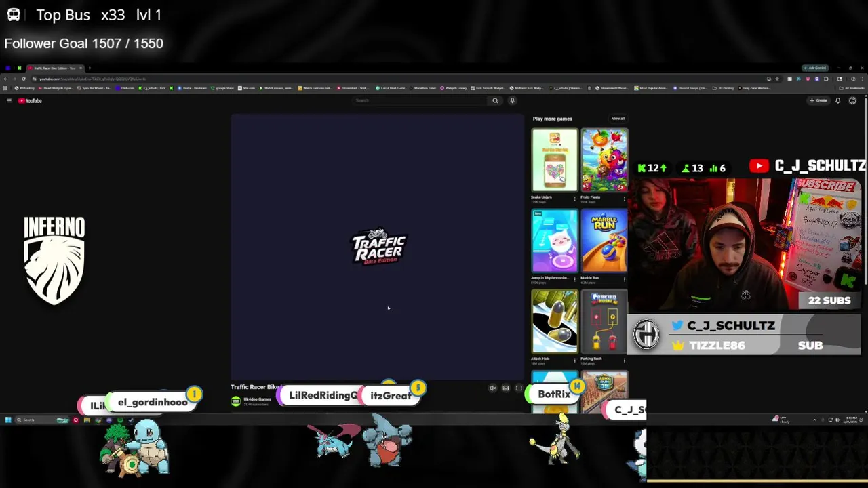Open YouTube notifications bell
Viewport: 868px width, 488px height.
pos(837,100)
